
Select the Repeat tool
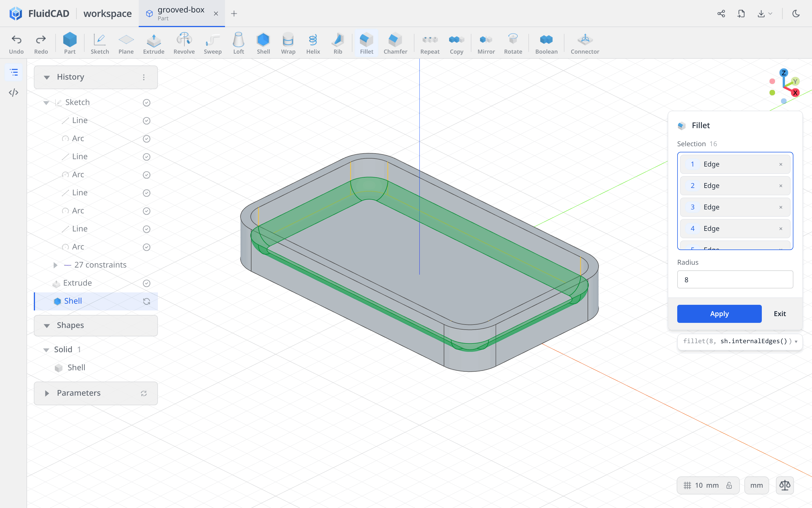pyautogui.click(x=430, y=43)
